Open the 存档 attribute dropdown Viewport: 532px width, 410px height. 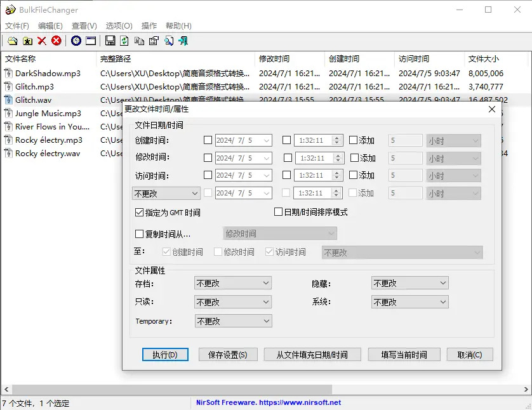point(233,283)
